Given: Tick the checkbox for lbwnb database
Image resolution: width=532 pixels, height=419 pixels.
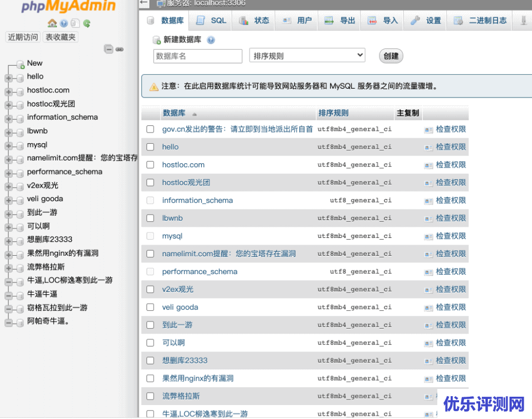Looking at the screenshot, I should pyautogui.click(x=150, y=218).
